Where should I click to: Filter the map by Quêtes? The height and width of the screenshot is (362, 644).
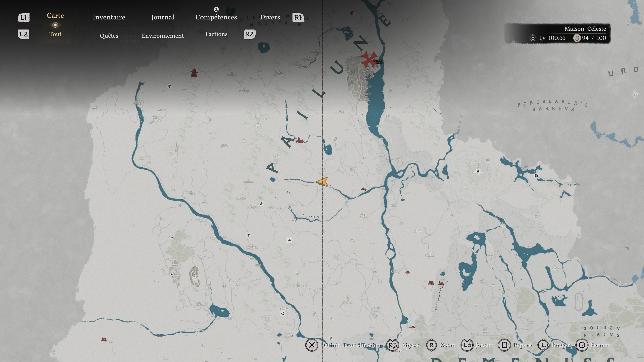click(x=109, y=36)
